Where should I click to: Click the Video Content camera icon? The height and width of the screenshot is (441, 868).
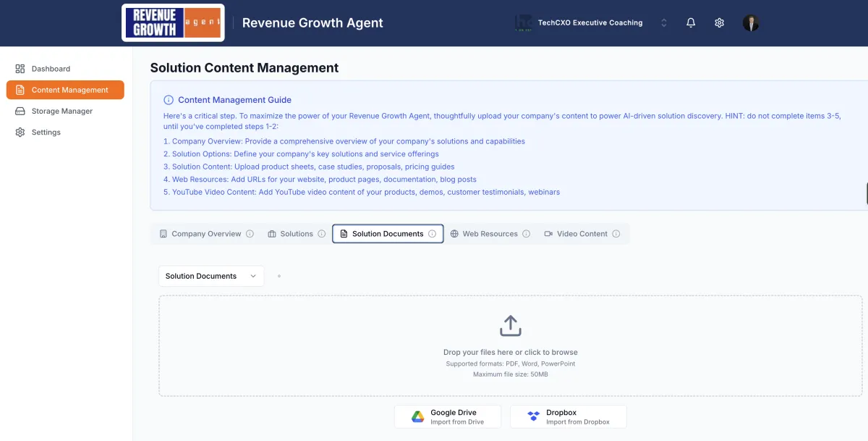548,234
